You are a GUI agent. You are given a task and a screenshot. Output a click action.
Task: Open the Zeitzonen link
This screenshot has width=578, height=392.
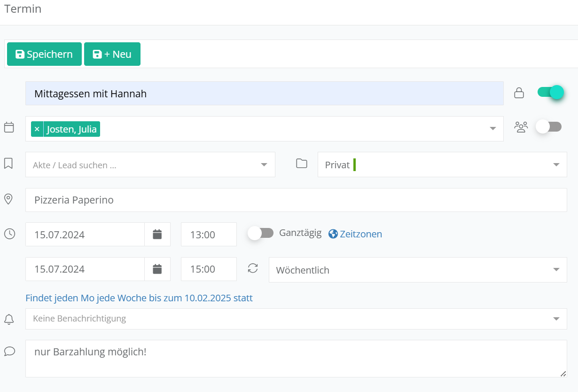tap(355, 234)
